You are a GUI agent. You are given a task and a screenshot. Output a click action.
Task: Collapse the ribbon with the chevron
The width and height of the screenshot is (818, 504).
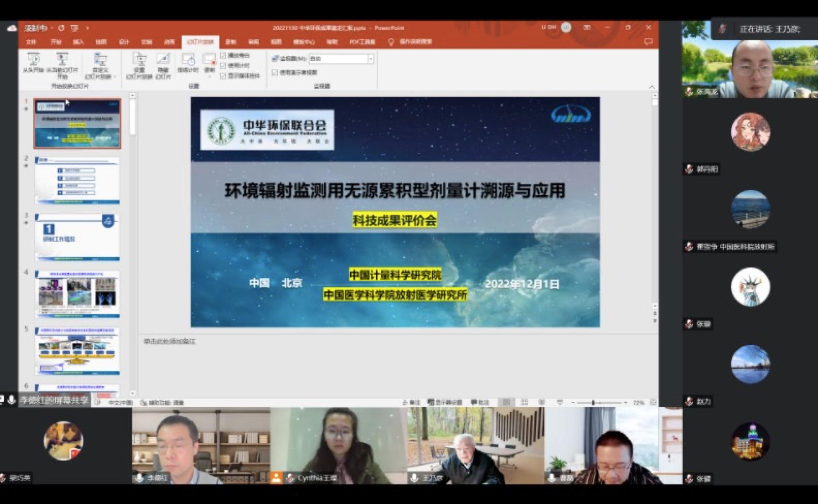pos(651,86)
